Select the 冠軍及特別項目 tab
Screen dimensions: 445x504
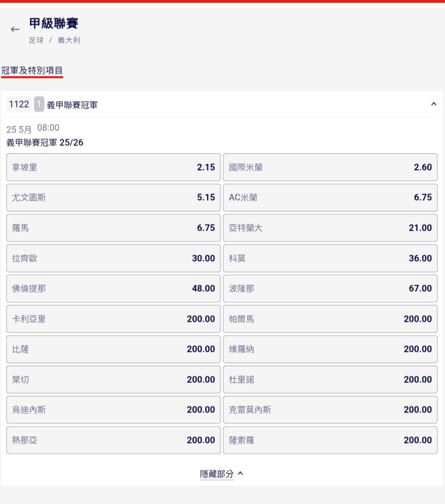[x=32, y=71]
